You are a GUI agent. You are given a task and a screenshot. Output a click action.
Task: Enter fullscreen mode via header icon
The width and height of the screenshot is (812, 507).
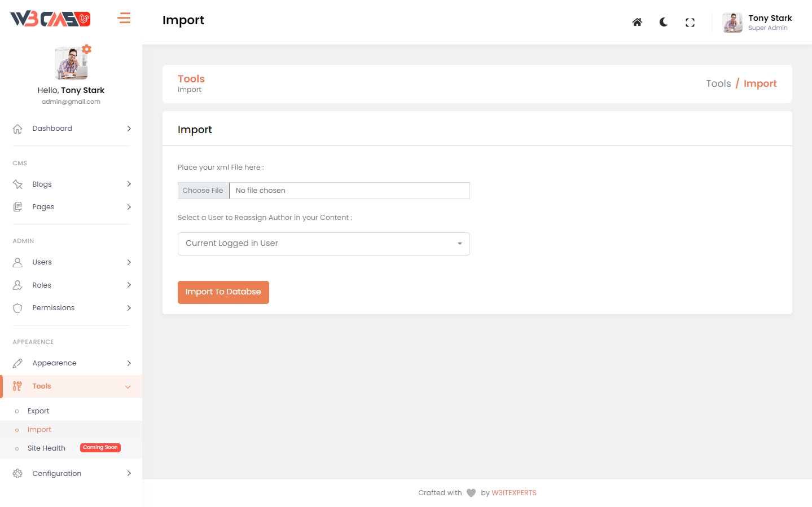click(x=690, y=23)
